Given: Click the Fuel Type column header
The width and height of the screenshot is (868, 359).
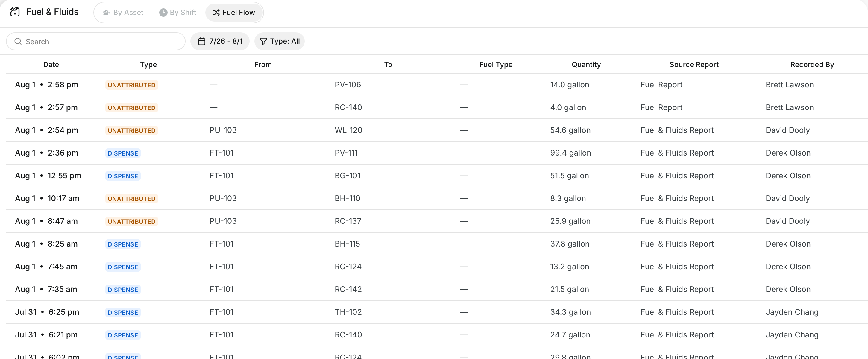Looking at the screenshot, I should click(496, 64).
